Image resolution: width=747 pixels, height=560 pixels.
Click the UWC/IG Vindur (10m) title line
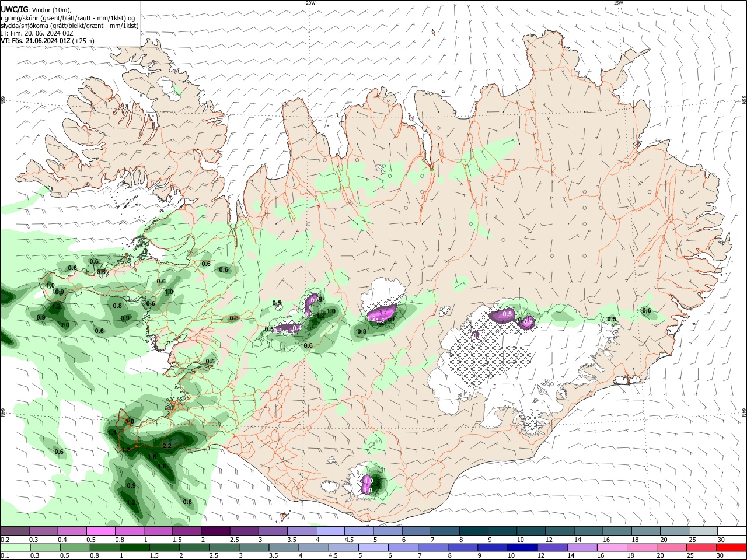[x=36, y=9]
